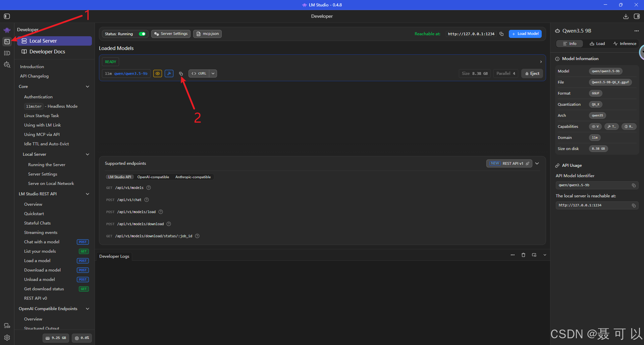Copy the cURL code snippet button
The height and width of the screenshot is (345, 644).
(199, 73)
